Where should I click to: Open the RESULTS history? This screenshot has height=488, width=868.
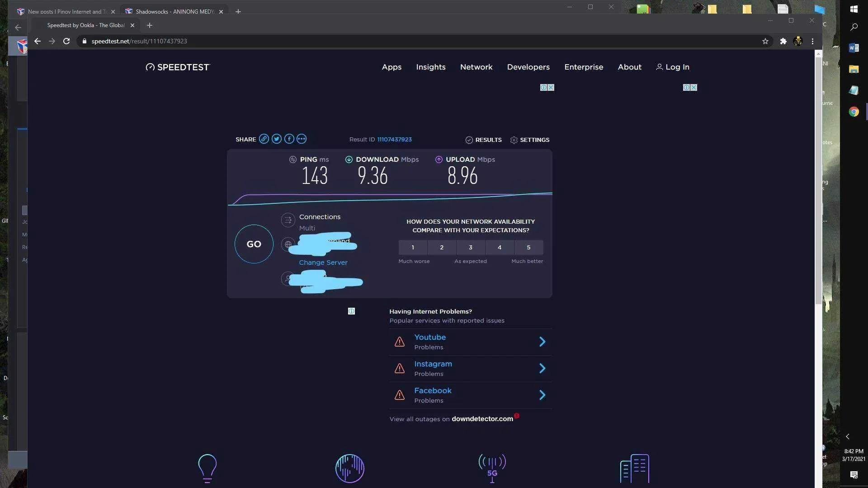[484, 140]
